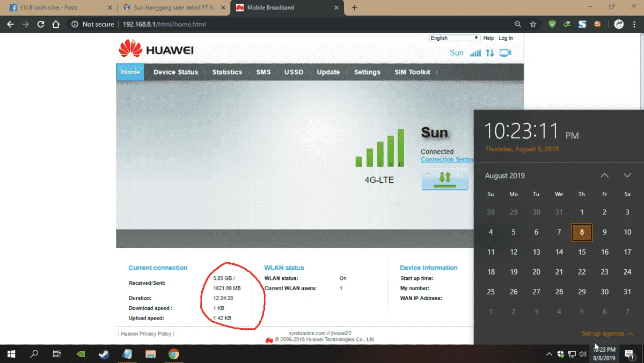The width and height of the screenshot is (644, 363).
Task: Open the Action Center notifications icon
Action: [x=629, y=354]
